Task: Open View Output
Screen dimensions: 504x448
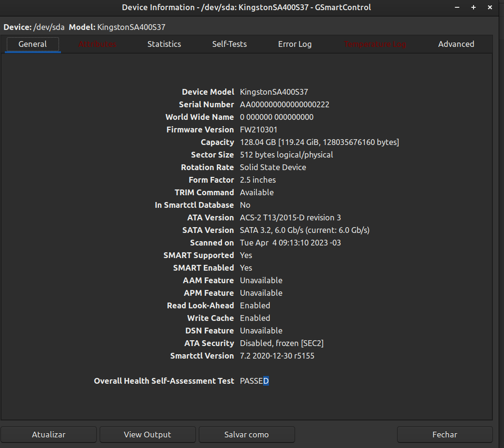Action: point(148,434)
